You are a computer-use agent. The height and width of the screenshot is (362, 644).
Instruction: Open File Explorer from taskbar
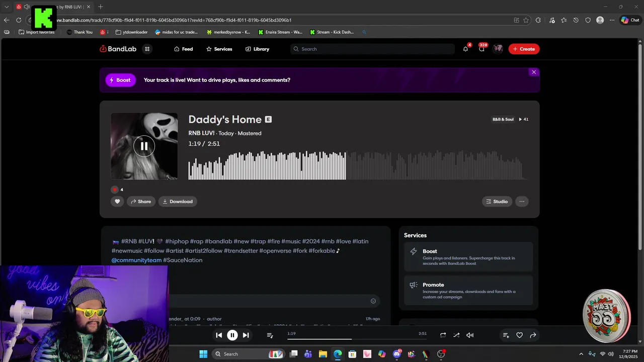click(x=323, y=354)
